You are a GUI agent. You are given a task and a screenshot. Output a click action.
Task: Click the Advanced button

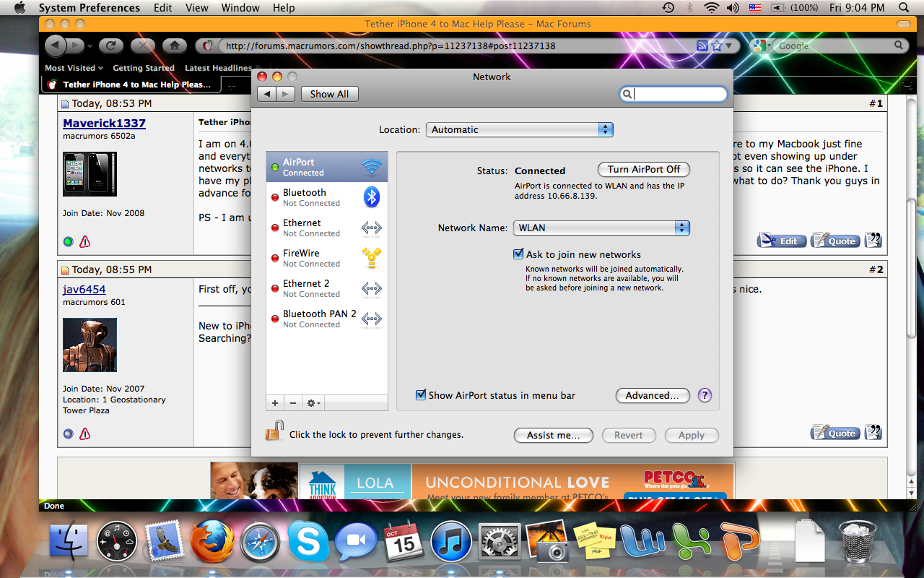point(653,395)
